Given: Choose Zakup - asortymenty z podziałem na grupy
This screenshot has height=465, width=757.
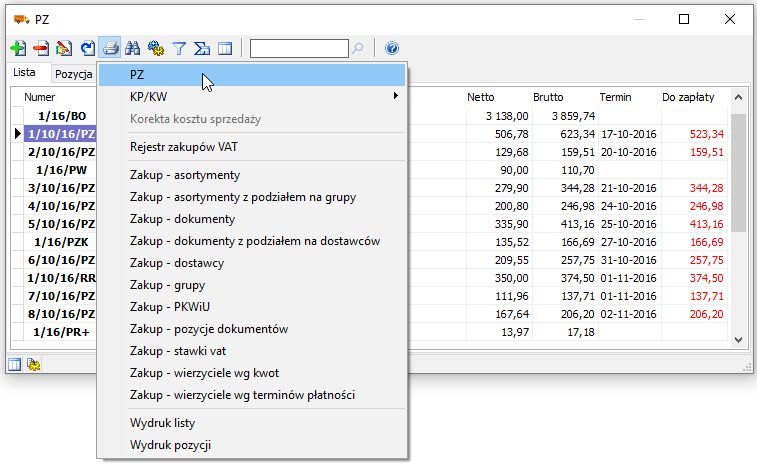Looking at the screenshot, I should pyautogui.click(x=252, y=197).
